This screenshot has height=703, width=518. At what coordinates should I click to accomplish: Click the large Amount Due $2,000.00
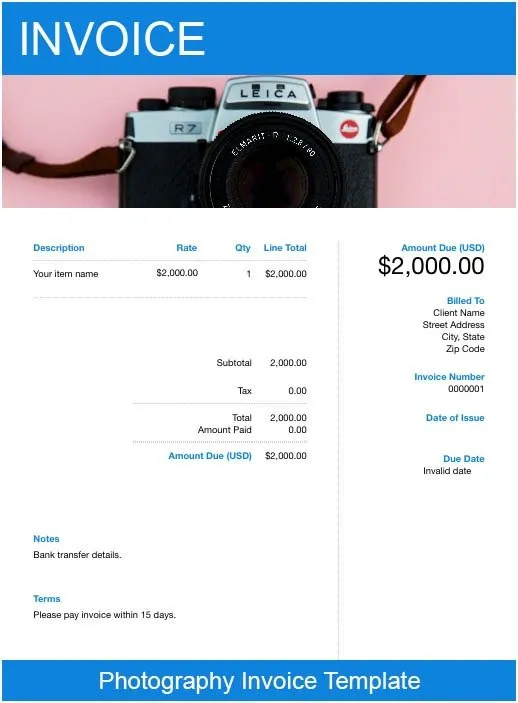431,265
